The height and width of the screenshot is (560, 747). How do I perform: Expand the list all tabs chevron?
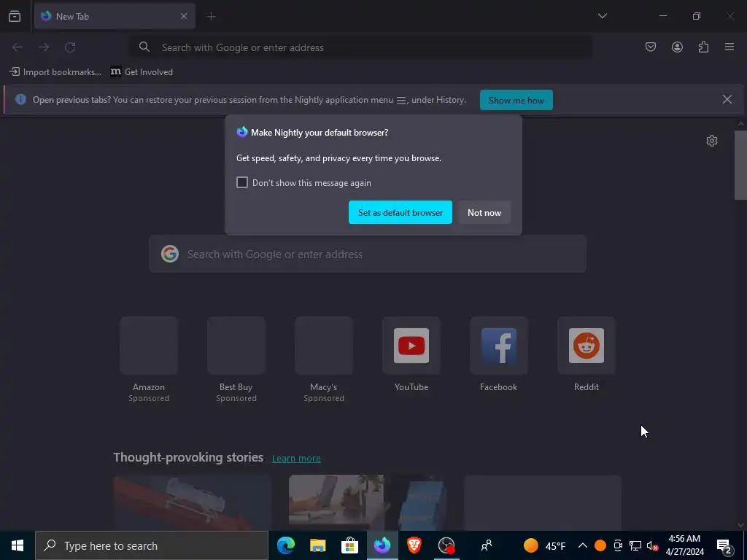click(602, 16)
